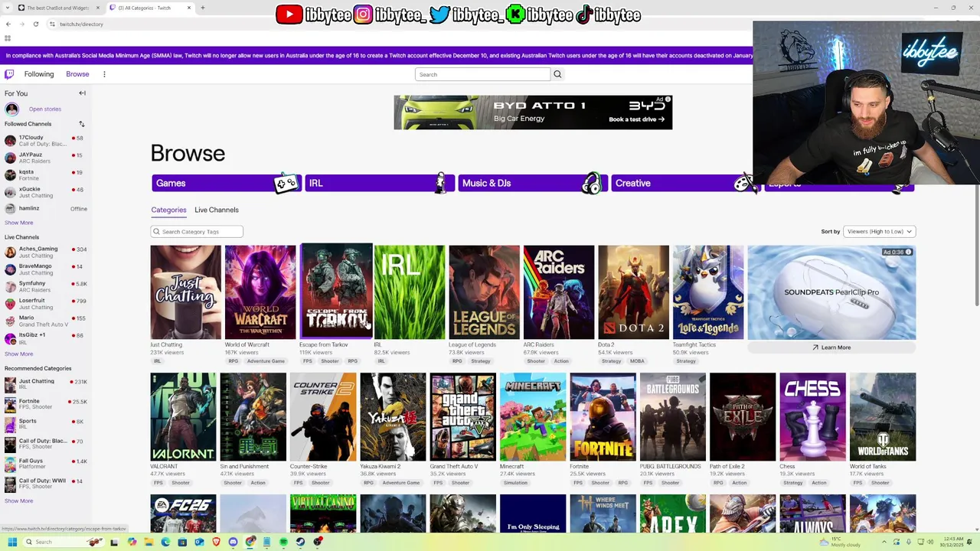This screenshot has width=980, height=551.
Task: Open the Brave browser taskbar icon
Action: pyautogui.click(x=216, y=542)
